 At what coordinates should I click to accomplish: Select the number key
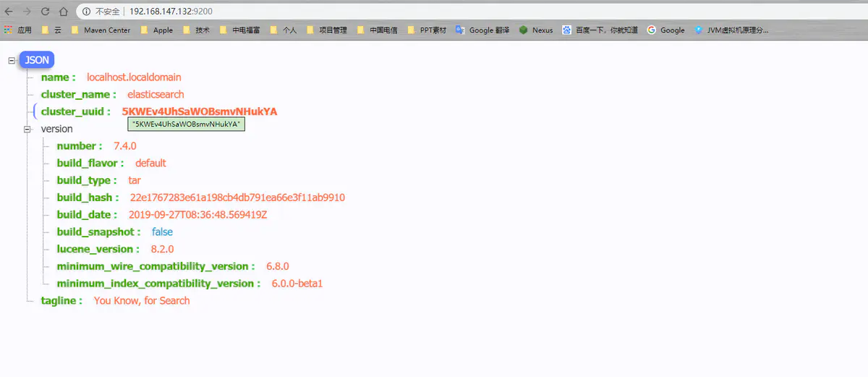coord(79,146)
